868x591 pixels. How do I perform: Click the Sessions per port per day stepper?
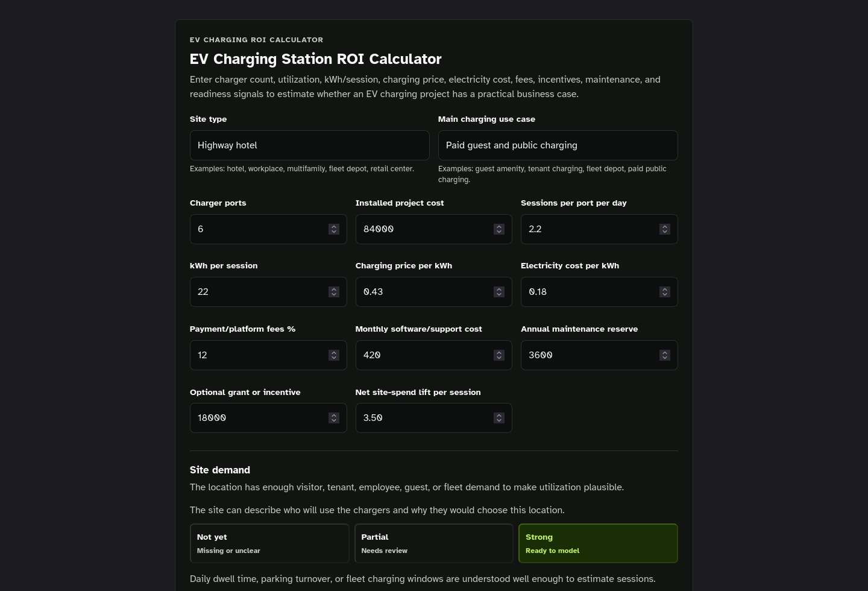[665, 229]
